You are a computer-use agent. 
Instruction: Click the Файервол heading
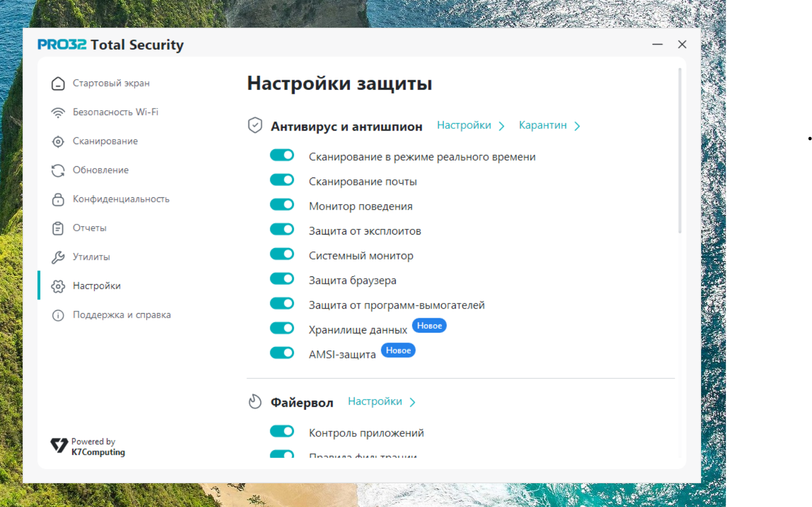[302, 402]
